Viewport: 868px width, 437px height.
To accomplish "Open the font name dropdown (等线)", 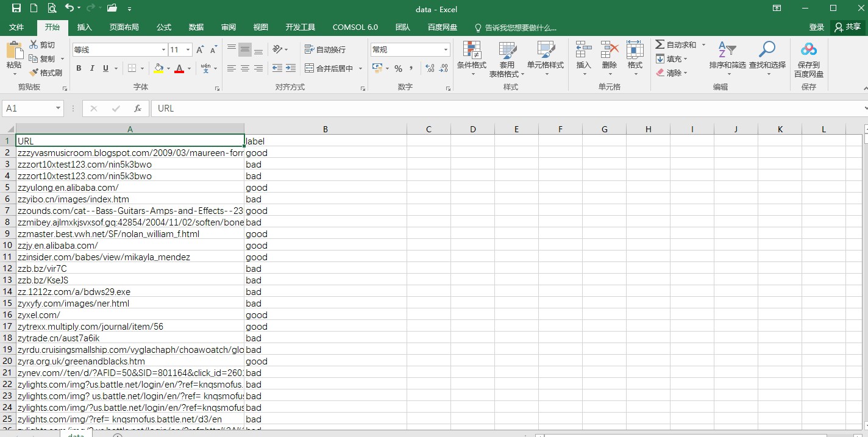I will (163, 49).
